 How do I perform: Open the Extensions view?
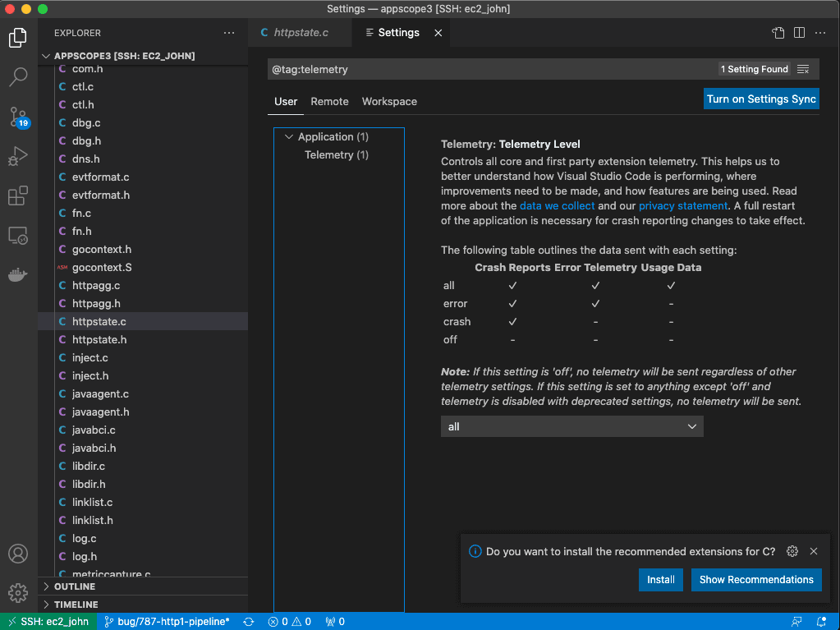tap(18, 195)
